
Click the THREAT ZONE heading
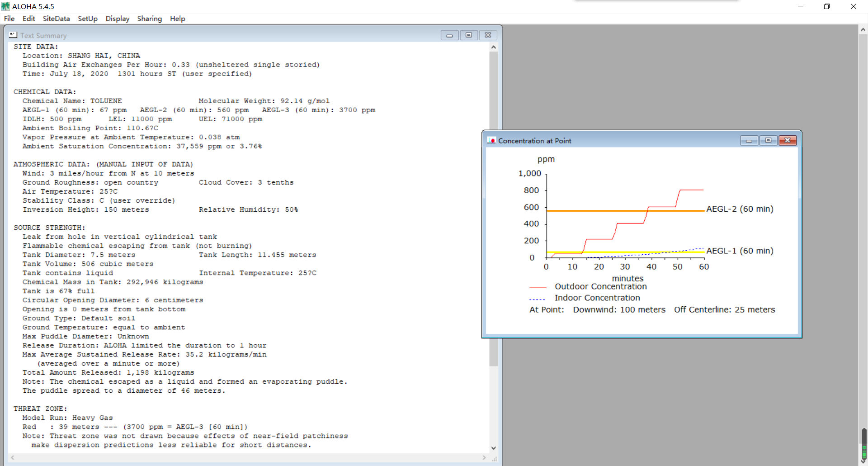click(x=40, y=409)
